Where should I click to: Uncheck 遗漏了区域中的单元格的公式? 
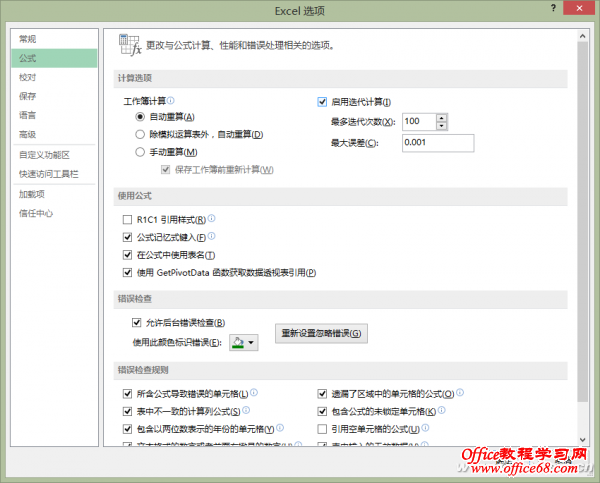322,393
